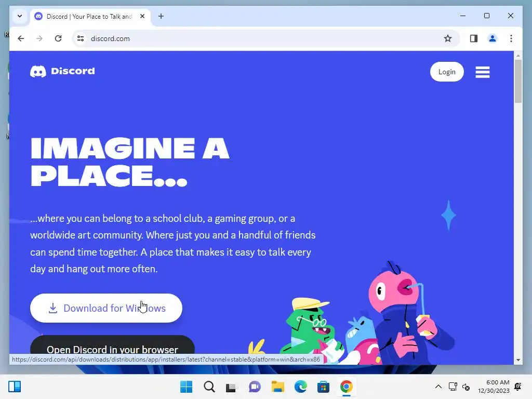Click the vertical scrollbar thumb
Viewport: 532px width, 399px height.
[518, 81]
